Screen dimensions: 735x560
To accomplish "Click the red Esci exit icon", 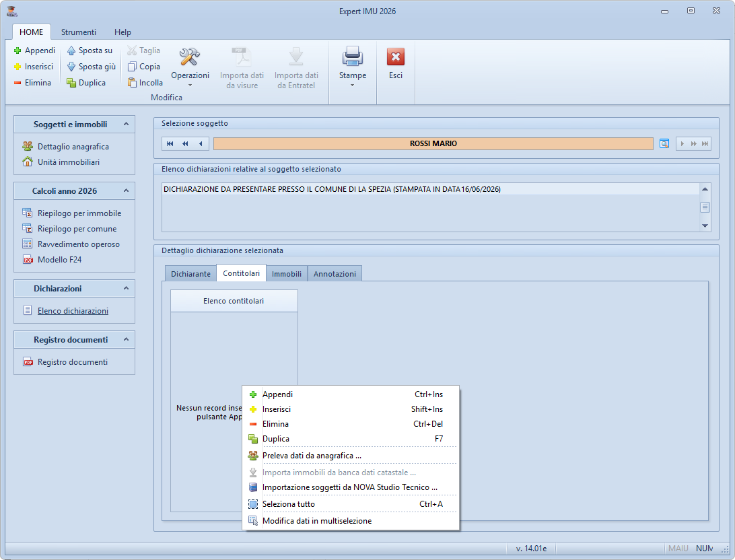I will click(x=396, y=57).
